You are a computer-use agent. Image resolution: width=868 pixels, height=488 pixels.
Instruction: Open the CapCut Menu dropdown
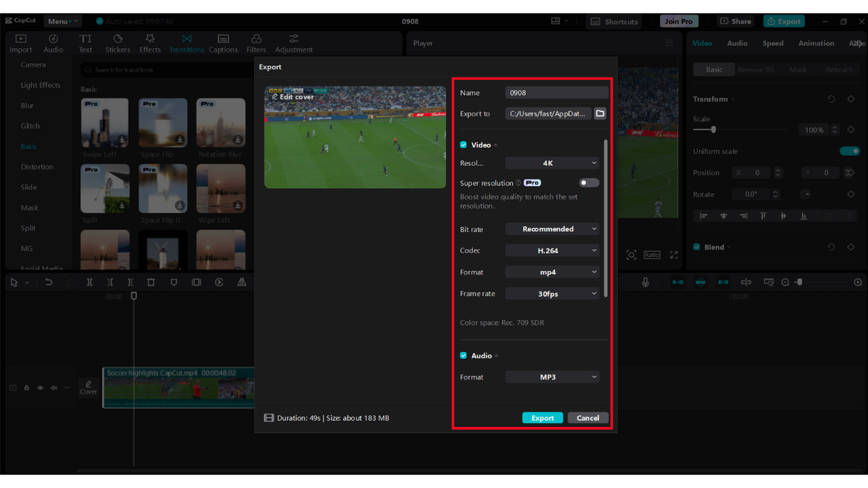(x=62, y=21)
